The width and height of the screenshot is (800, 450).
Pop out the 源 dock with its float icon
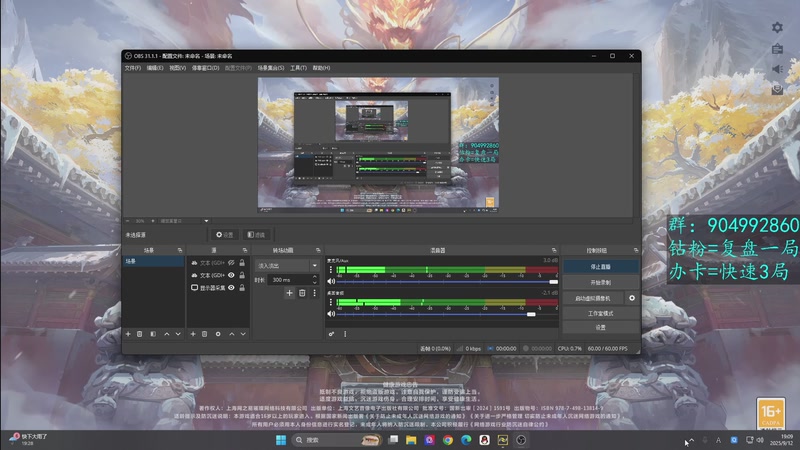[245, 250]
